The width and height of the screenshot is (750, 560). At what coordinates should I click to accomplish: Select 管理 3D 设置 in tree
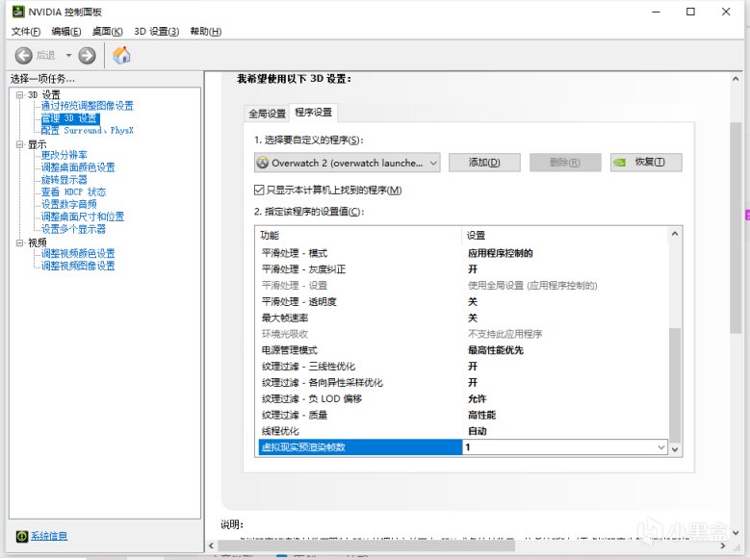click(70, 118)
